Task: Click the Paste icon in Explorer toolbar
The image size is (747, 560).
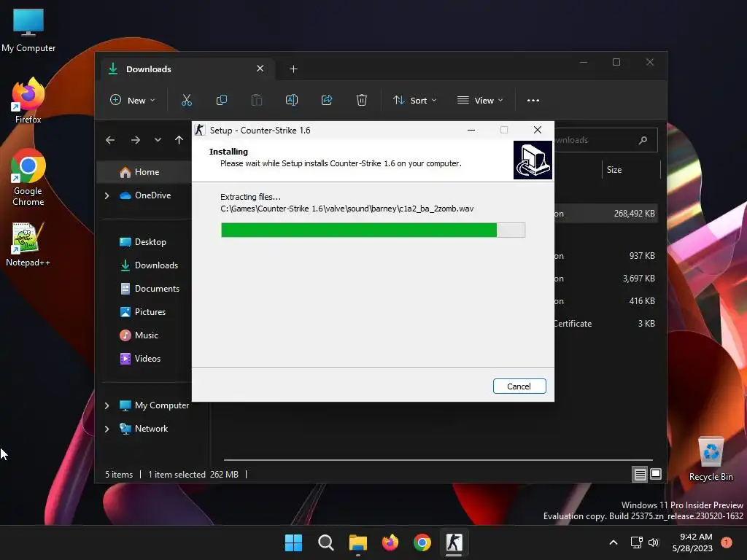Action: 256,100
